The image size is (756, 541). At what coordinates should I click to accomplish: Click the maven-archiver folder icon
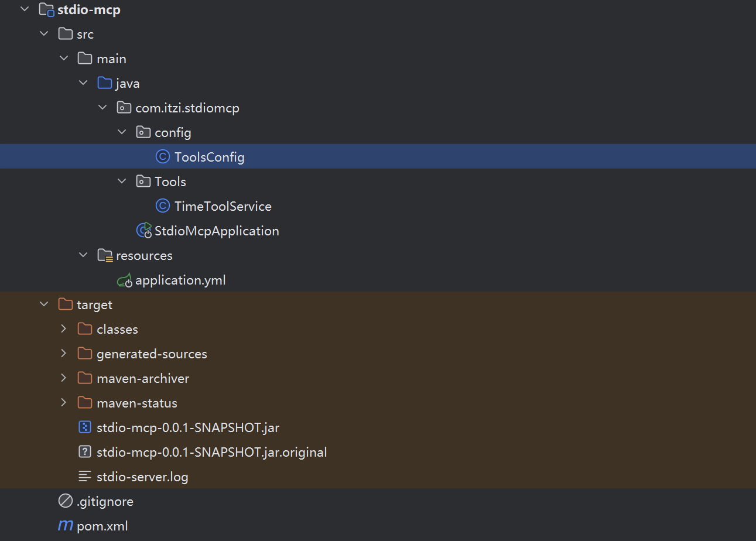[85, 378]
